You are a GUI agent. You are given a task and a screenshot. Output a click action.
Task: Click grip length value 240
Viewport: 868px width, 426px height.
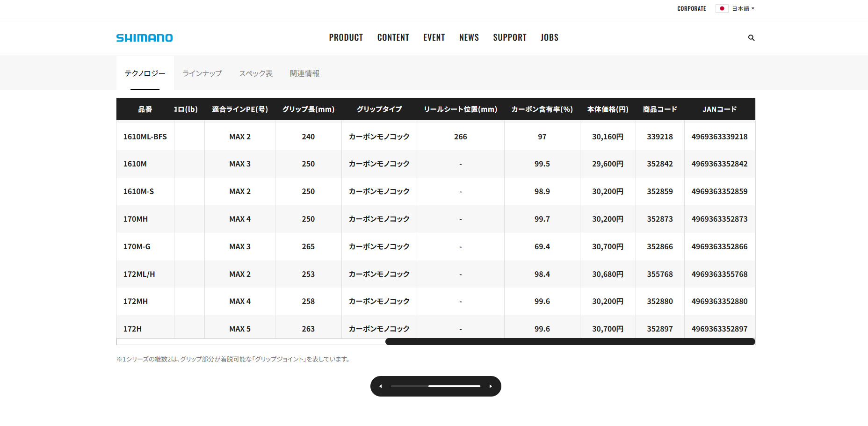pyautogui.click(x=308, y=137)
